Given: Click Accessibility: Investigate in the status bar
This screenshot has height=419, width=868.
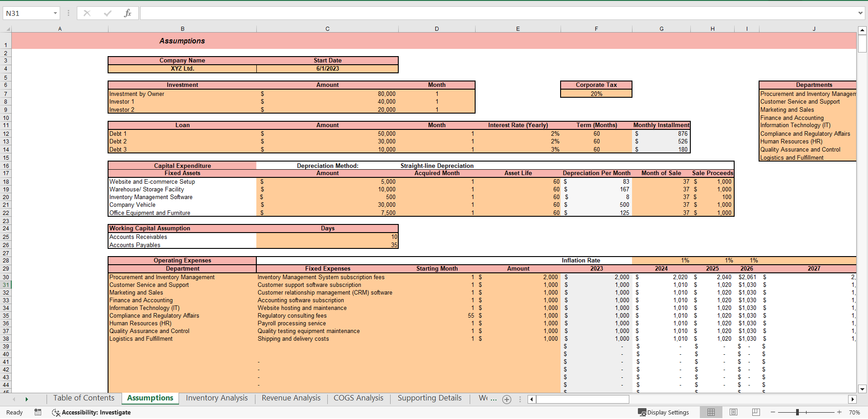Looking at the screenshot, I should tap(96, 412).
